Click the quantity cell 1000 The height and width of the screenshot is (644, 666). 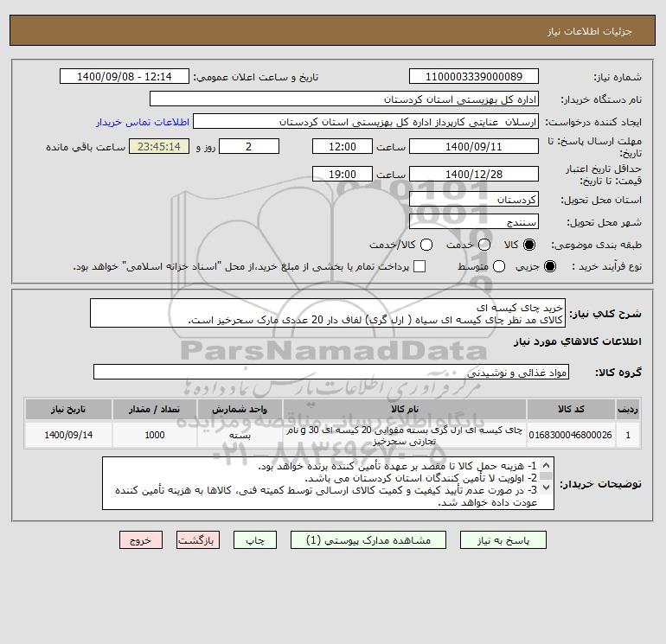tap(154, 435)
